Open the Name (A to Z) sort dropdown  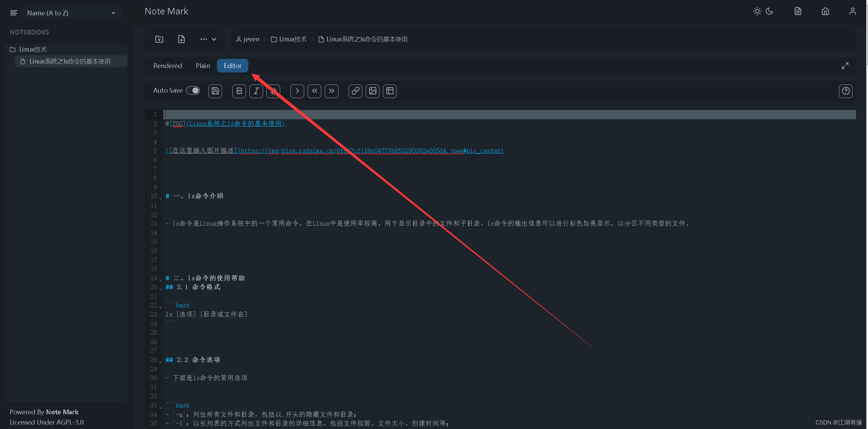[72, 13]
